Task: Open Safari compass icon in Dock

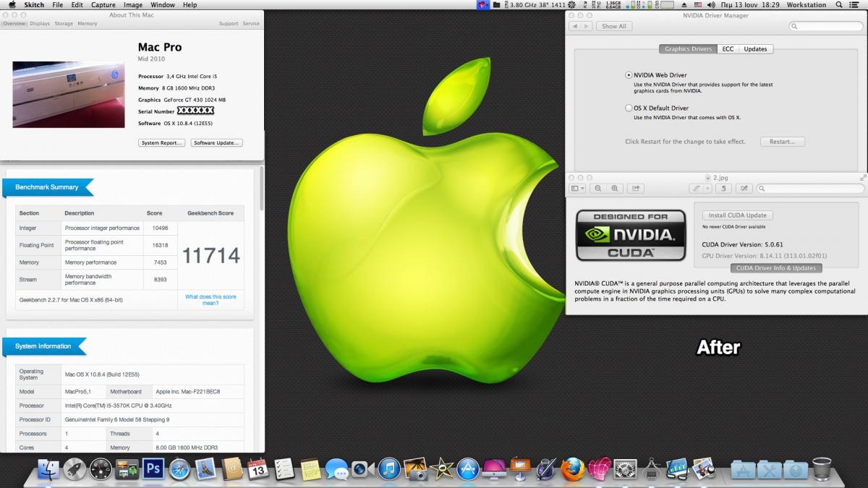Action: (x=179, y=470)
